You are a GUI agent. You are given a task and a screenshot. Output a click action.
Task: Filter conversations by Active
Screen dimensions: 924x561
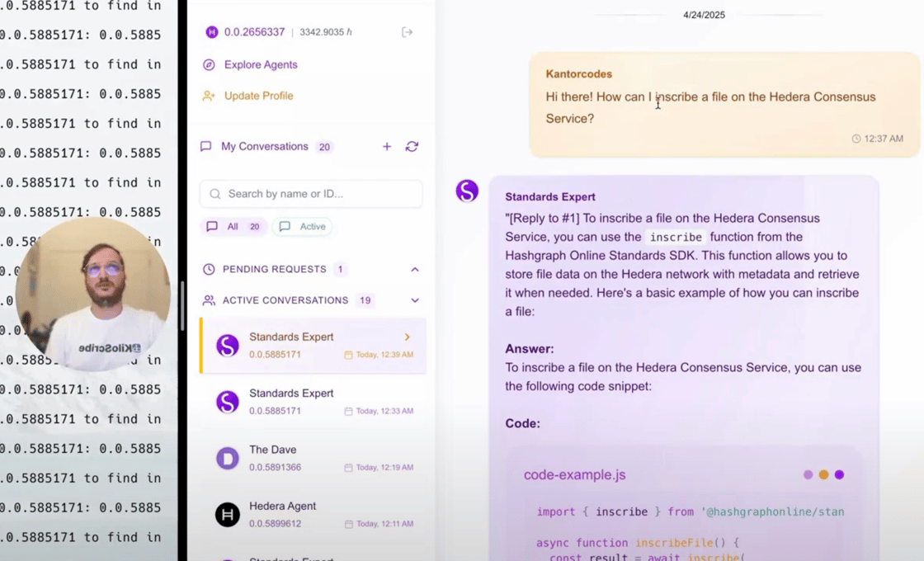302,226
